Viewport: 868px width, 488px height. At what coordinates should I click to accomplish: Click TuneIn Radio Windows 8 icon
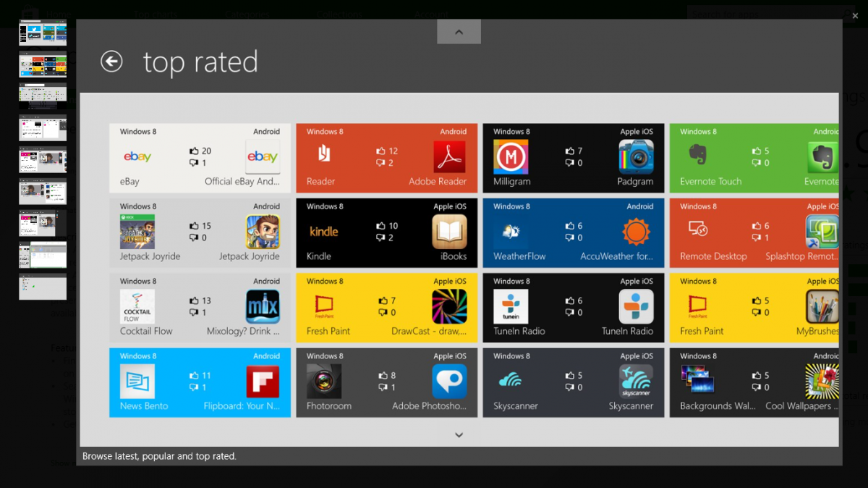click(511, 306)
